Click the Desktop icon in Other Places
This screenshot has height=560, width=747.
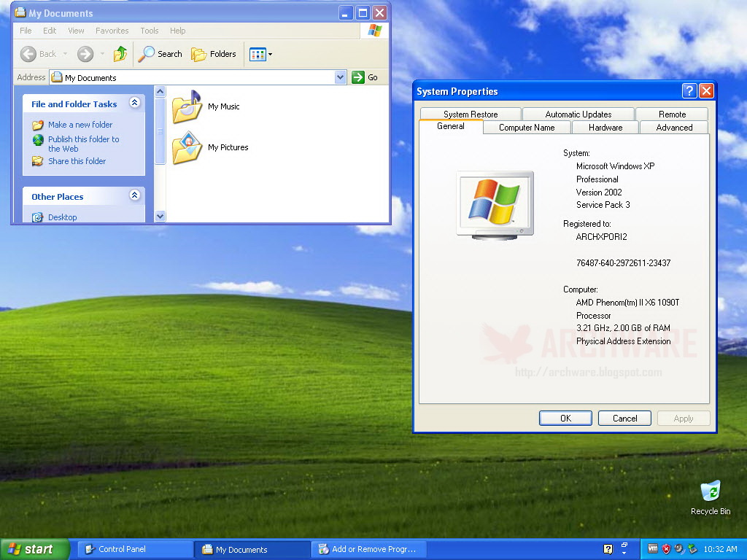click(x=38, y=217)
